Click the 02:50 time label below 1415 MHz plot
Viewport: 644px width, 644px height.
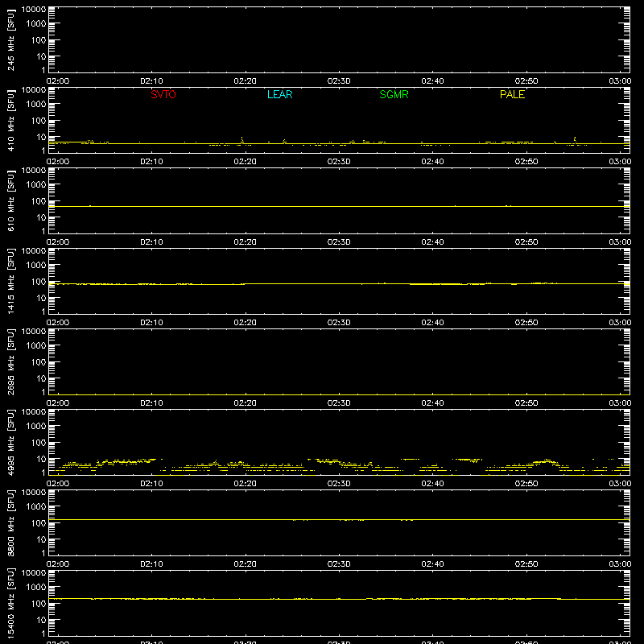point(526,323)
